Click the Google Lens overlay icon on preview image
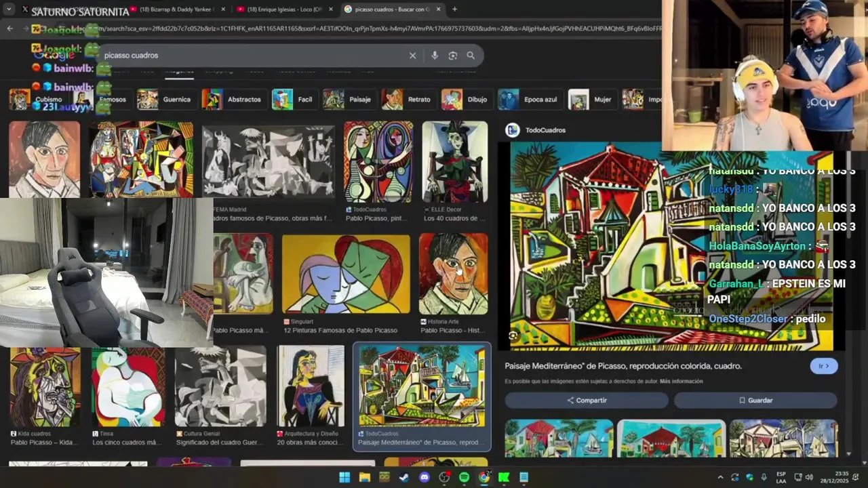 click(513, 335)
